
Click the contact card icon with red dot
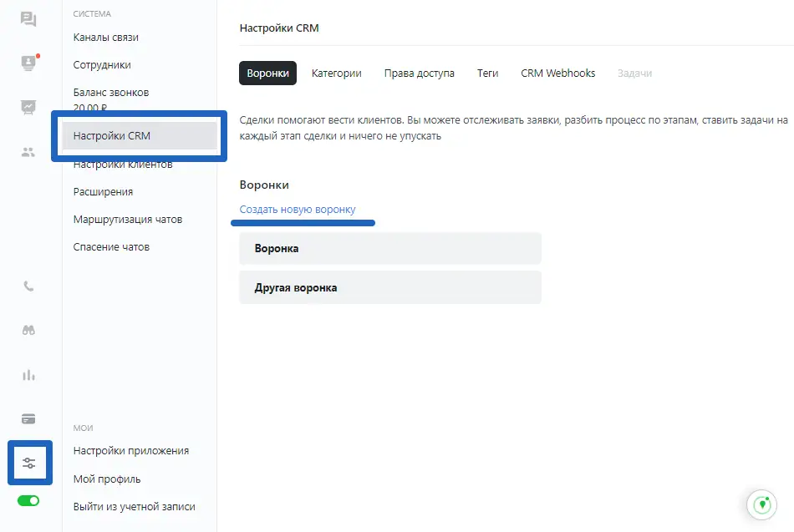pos(28,63)
